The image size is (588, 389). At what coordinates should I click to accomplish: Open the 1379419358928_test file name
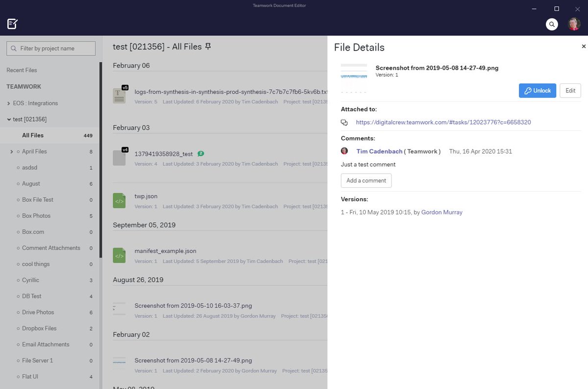[164, 154]
